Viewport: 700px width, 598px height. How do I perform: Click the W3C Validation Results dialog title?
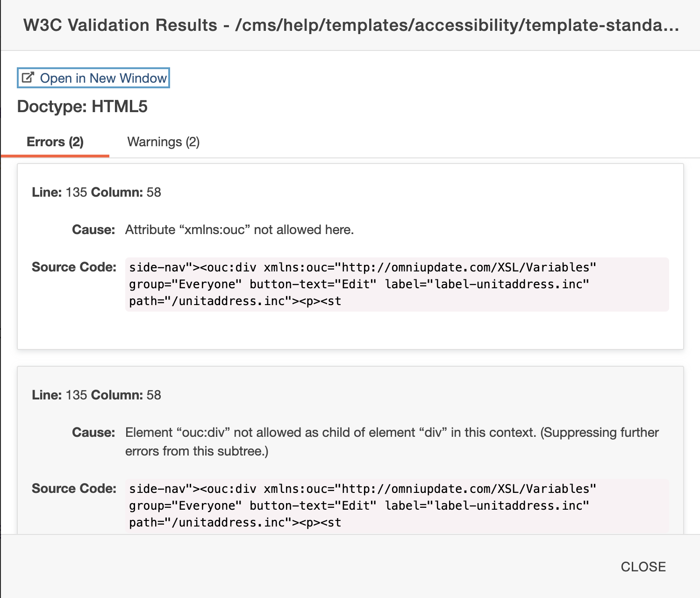pyautogui.click(x=351, y=25)
